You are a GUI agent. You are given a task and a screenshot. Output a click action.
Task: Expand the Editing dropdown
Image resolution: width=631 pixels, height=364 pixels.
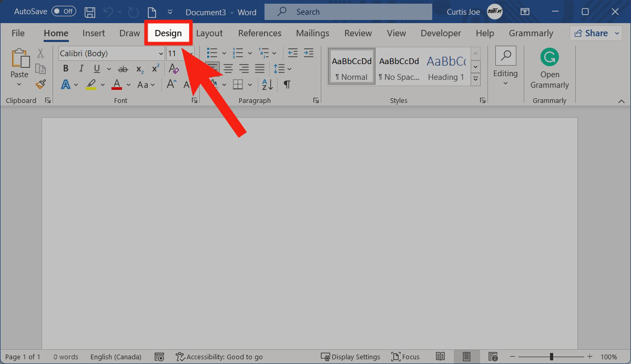[x=505, y=69]
